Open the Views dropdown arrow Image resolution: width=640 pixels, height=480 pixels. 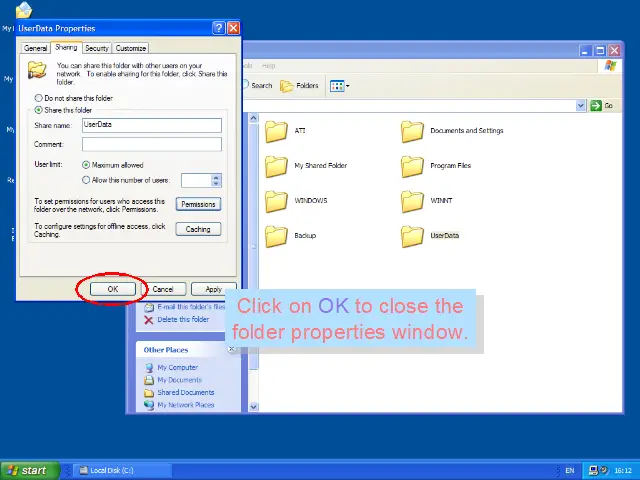[348, 86]
